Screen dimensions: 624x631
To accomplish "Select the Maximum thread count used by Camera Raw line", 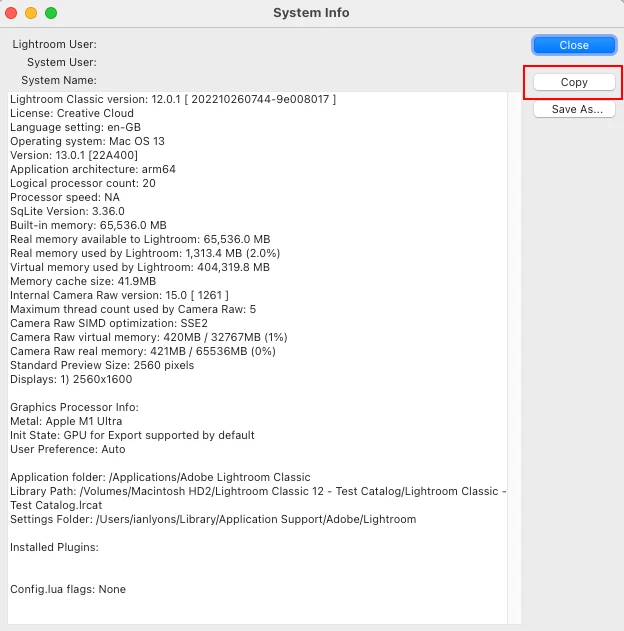I will [133, 309].
